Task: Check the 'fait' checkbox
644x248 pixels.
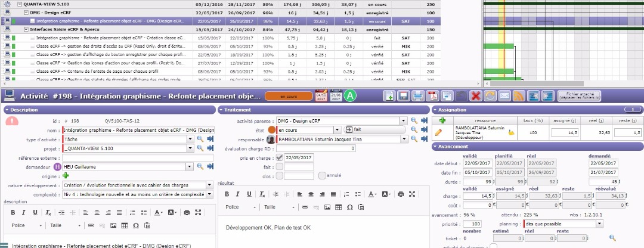Action: pos(280,166)
